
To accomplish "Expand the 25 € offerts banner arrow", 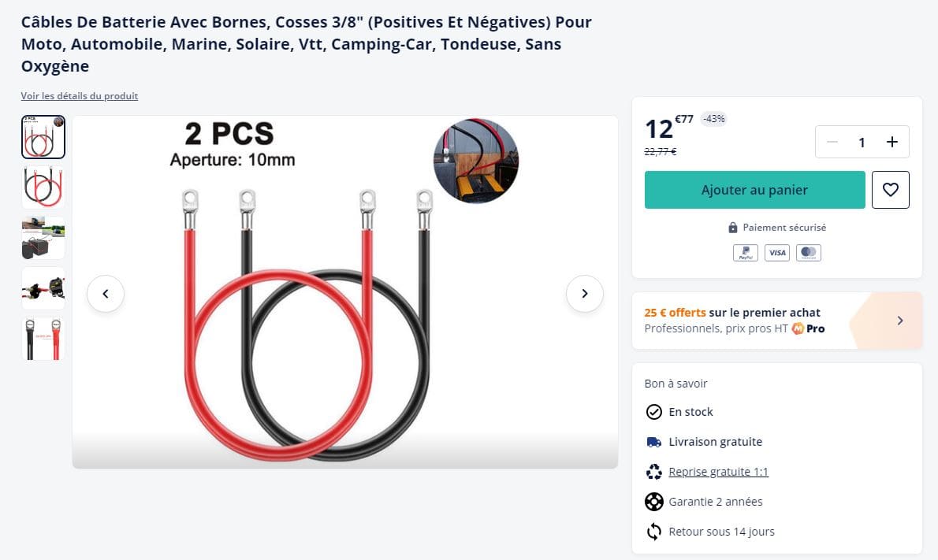I will [x=900, y=321].
